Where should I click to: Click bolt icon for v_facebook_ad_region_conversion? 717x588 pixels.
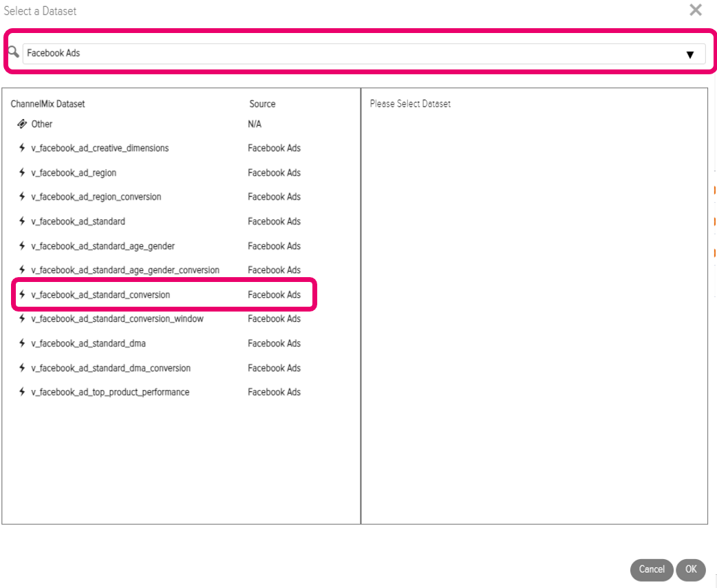point(21,197)
